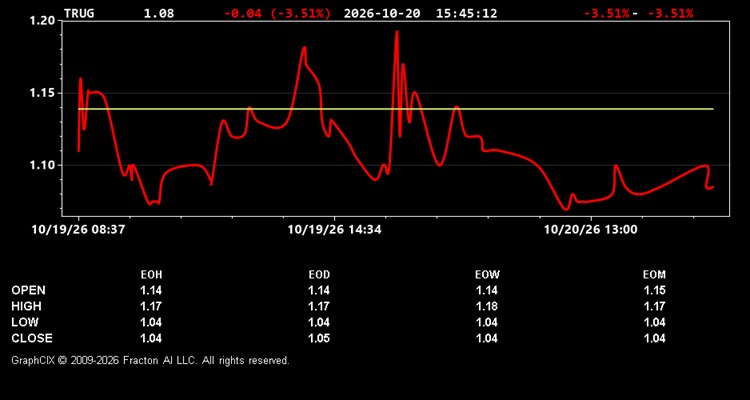Image resolution: width=750 pixels, height=400 pixels.
Task: Click the 1.20 y-axis label
Action: (x=44, y=21)
